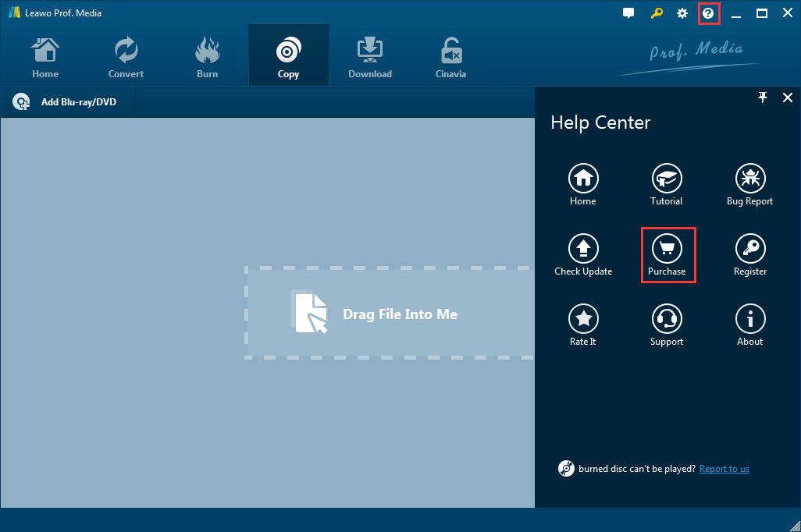
Task: Open the Burn module
Action: tap(207, 57)
